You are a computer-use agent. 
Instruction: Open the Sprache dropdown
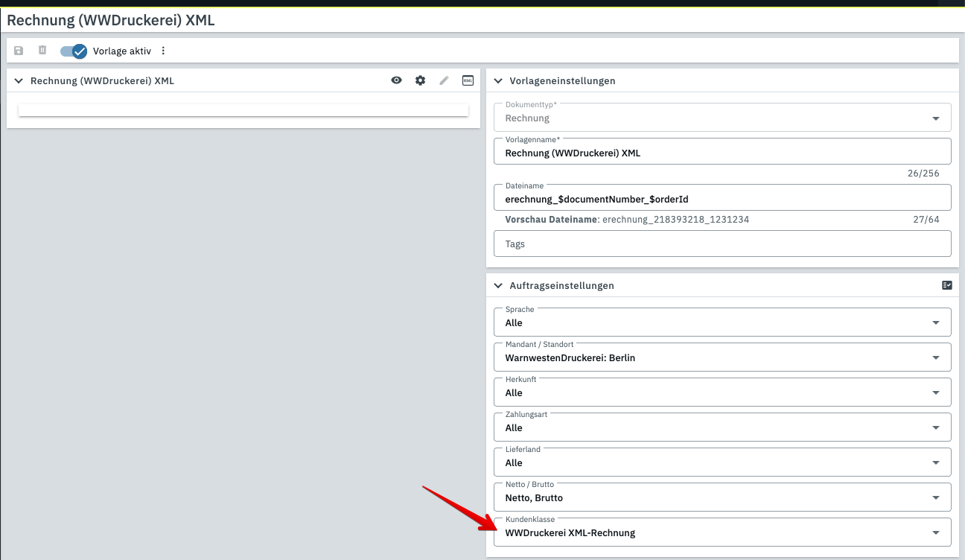pyautogui.click(x=722, y=322)
